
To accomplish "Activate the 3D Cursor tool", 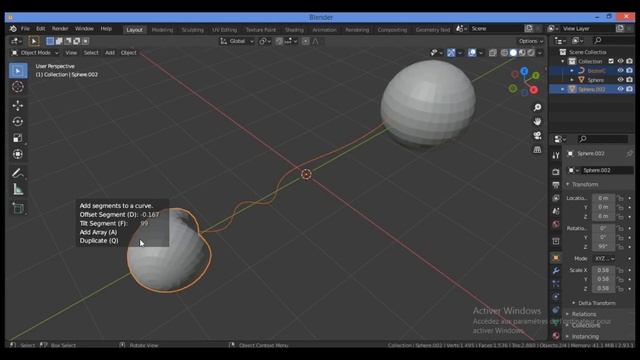I will [18, 87].
